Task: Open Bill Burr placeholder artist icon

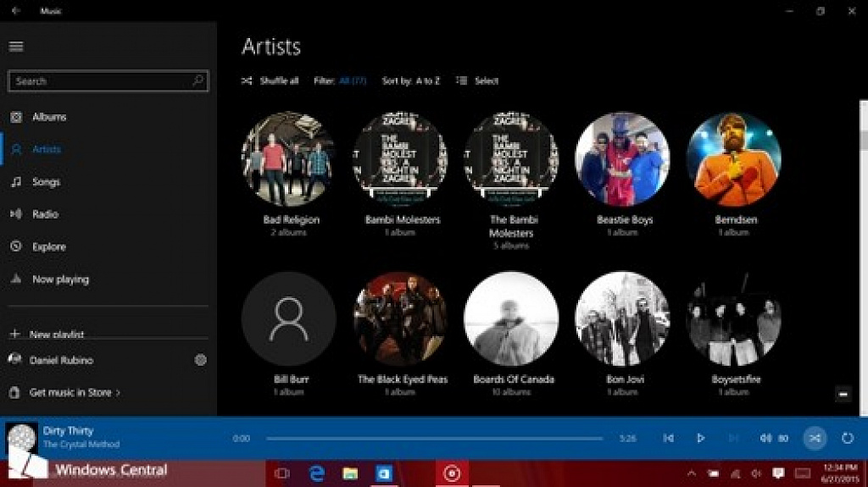Action: pos(288,318)
